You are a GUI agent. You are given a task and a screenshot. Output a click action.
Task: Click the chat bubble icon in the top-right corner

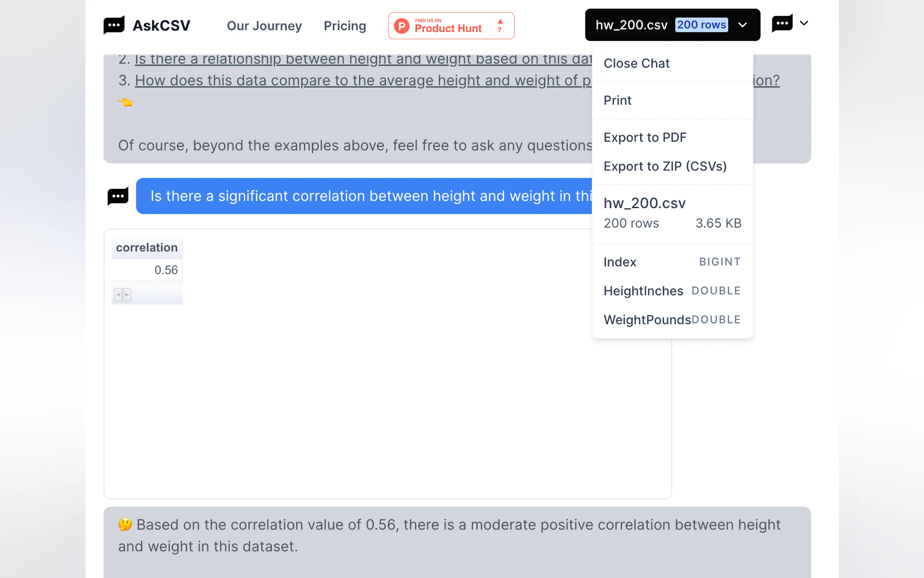(x=782, y=24)
